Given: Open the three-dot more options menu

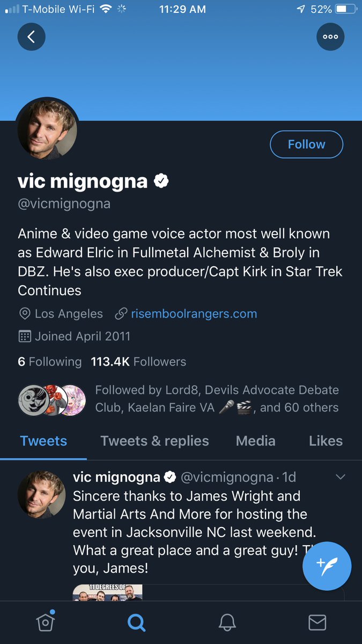Looking at the screenshot, I should 330,36.
